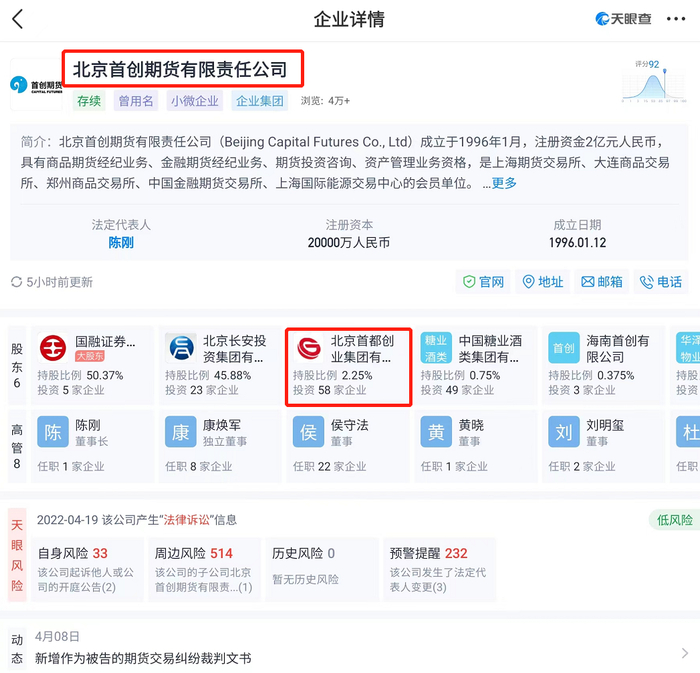Open the three-dot more options menu

coord(675,19)
